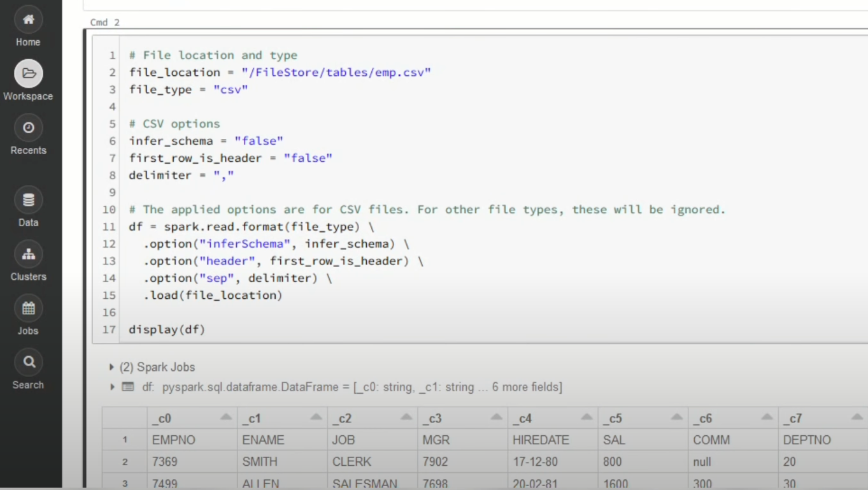868x490 pixels.
Task: Place cursor on the file_location line
Action: pos(280,73)
